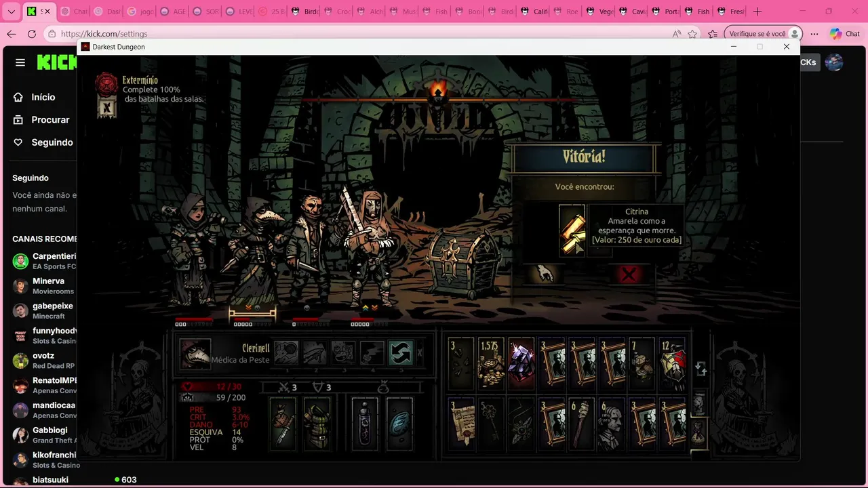Select the shard fragments stack in first slot
The width and height of the screenshot is (868, 488).
click(461, 364)
